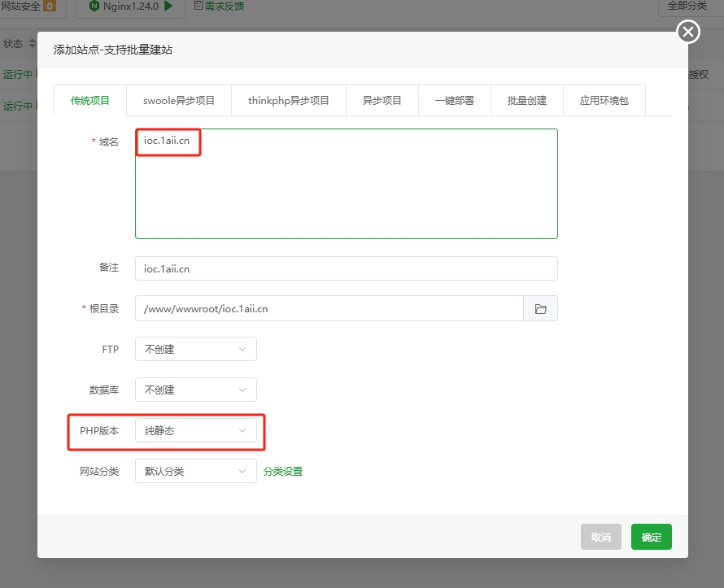Confirm site creation with 确定 button
Viewport: 724px width, 588px height.
[x=651, y=537]
